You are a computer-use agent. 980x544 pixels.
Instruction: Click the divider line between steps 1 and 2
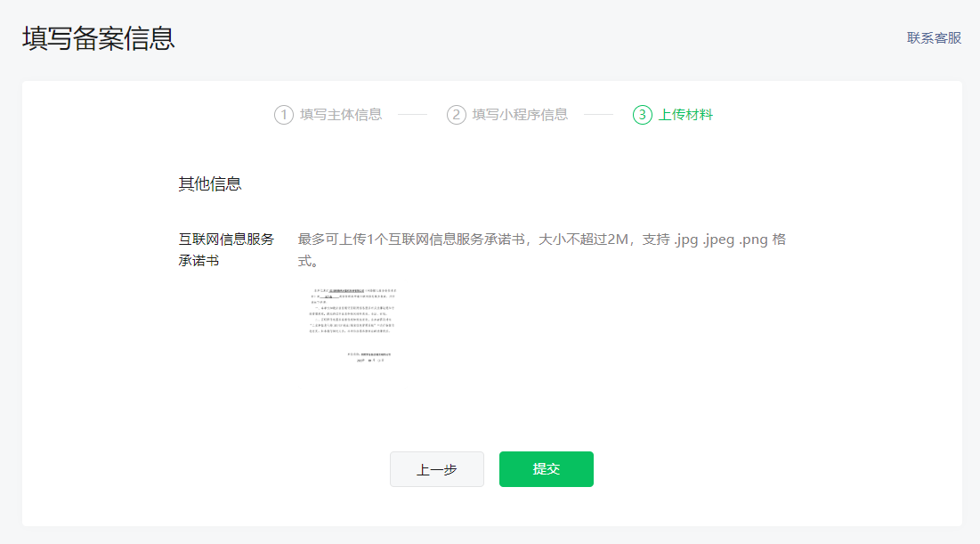[x=412, y=115]
